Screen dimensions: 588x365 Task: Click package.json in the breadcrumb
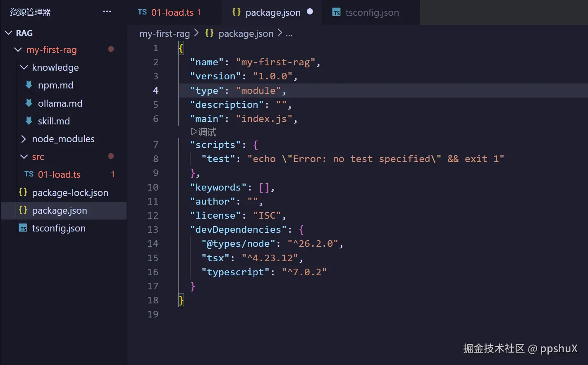[x=246, y=33]
